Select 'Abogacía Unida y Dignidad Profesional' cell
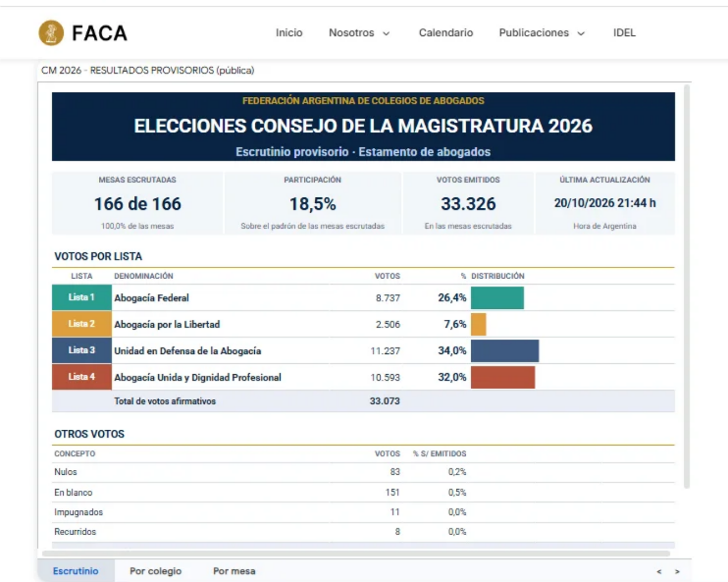728x582 pixels. 198,377
